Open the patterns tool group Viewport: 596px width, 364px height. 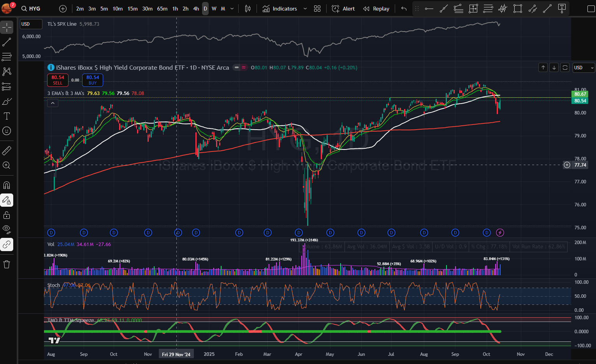pyautogui.click(x=7, y=72)
